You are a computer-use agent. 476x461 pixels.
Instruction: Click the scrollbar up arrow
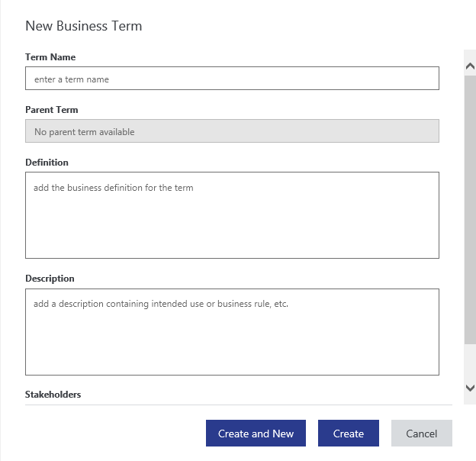click(x=470, y=66)
